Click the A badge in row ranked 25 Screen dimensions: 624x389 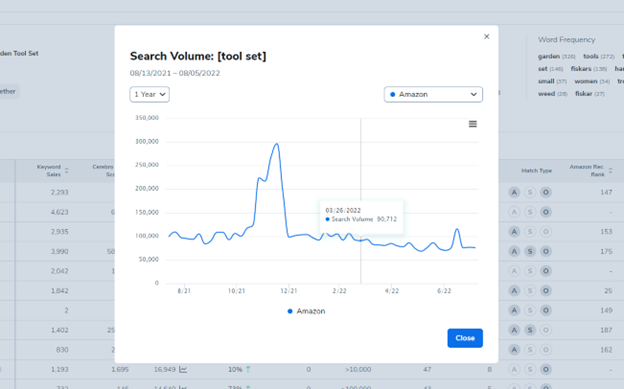(514, 291)
